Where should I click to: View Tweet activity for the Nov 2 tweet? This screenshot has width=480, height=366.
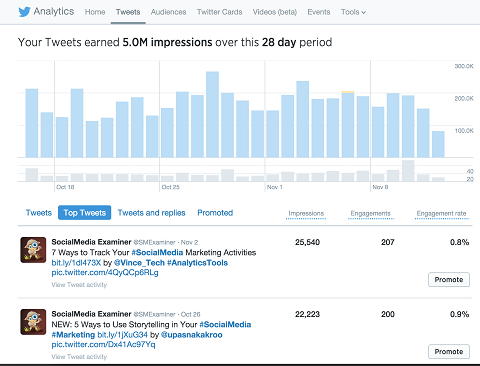(79, 285)
